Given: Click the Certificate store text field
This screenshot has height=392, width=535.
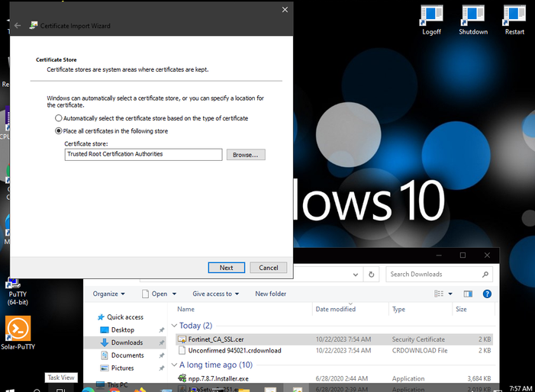Looking at the screenshot, I should coord(143,154).
